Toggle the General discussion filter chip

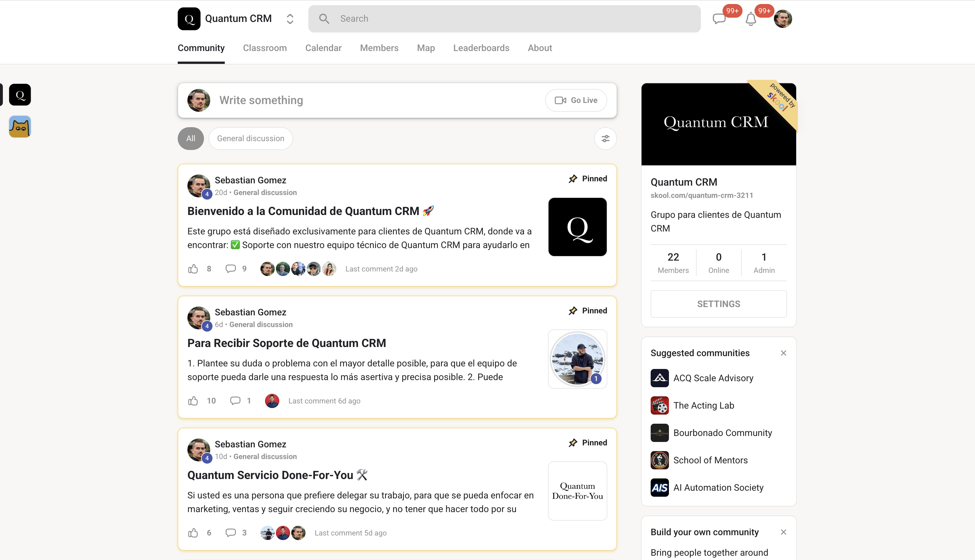(x=250, y=139)
